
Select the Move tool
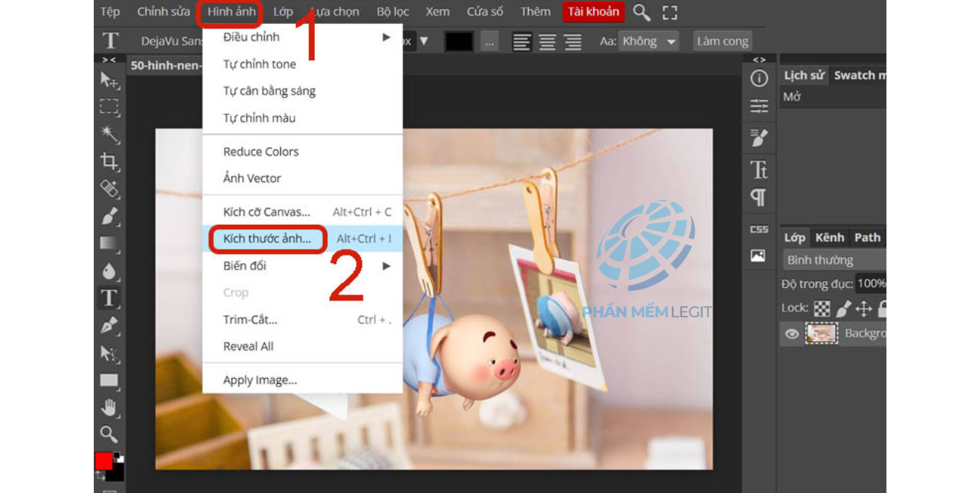click(x=110, y=80)
